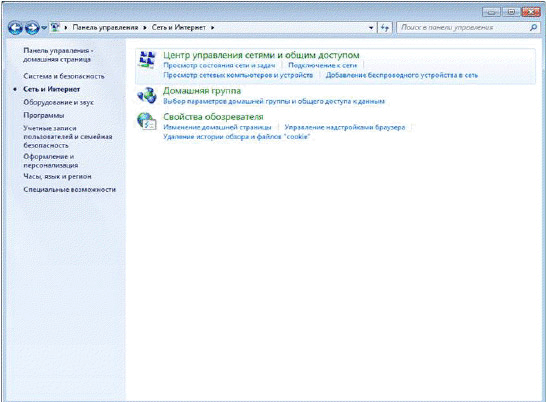Select Оборудование и звук in sidebar
This screenshot has width=546, height=402.
tap(58, 102)
